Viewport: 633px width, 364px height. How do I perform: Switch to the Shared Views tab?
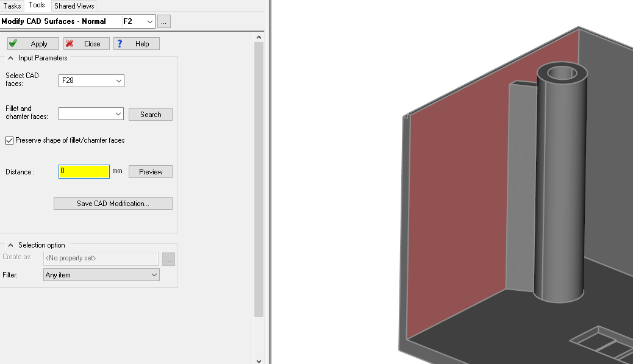pyautogui.click(x=74, y=5)
